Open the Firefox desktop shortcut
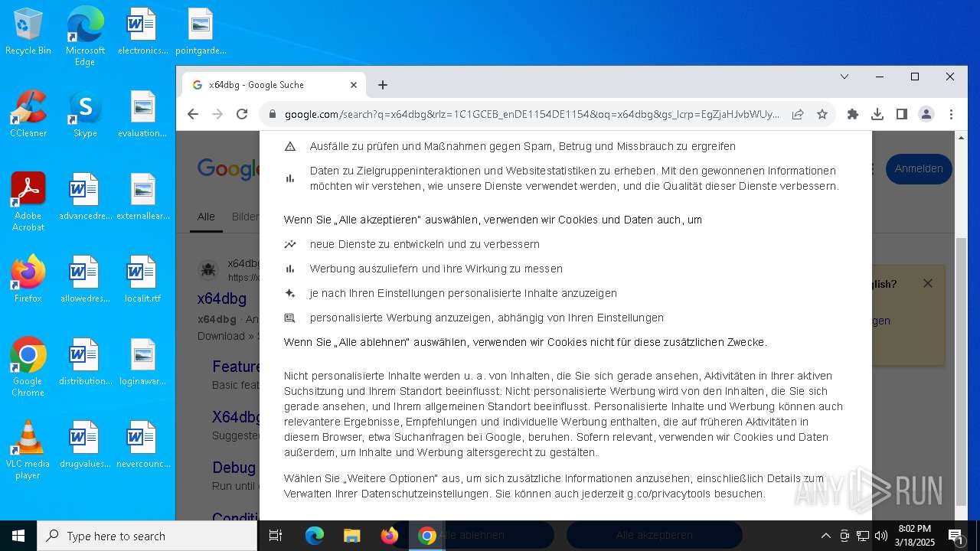This screenshot has width=980, height=551. (28, 279)
